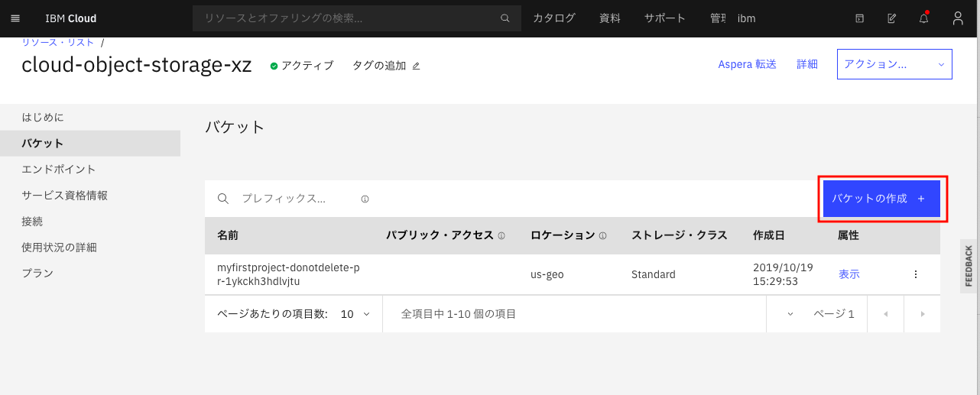Click the 作成日 column header

click(x=768, y=235)
